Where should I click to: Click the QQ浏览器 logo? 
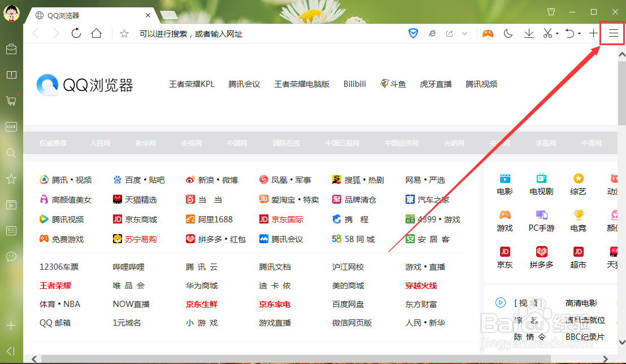[85, 85]
